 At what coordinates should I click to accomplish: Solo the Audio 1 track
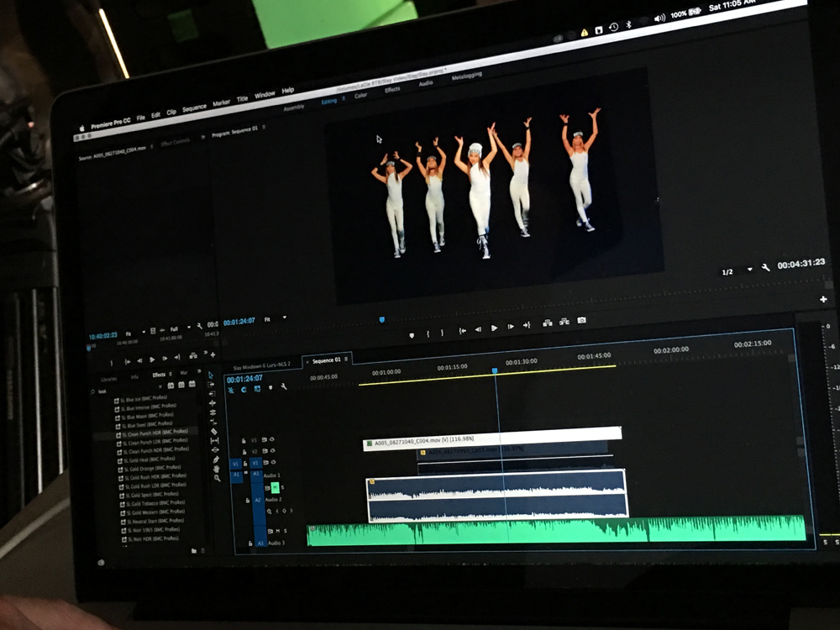coord(282,487)
